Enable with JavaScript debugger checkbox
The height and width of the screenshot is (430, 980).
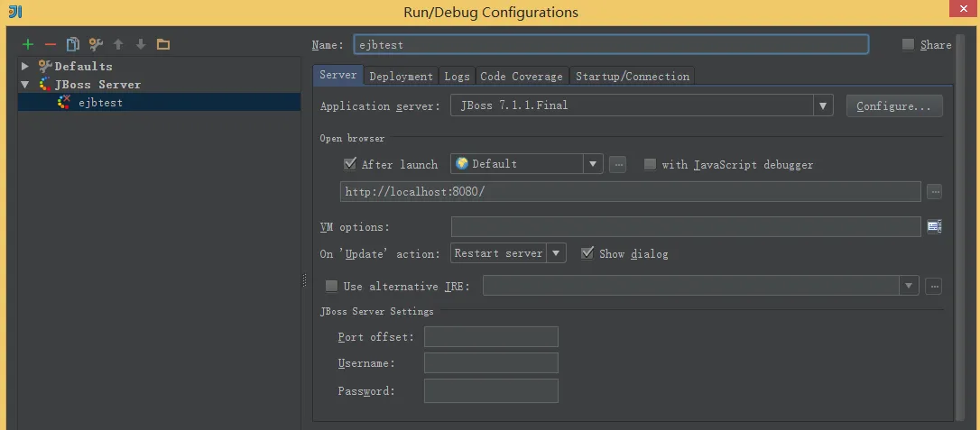pyautogui.click(x=650, y=164)
